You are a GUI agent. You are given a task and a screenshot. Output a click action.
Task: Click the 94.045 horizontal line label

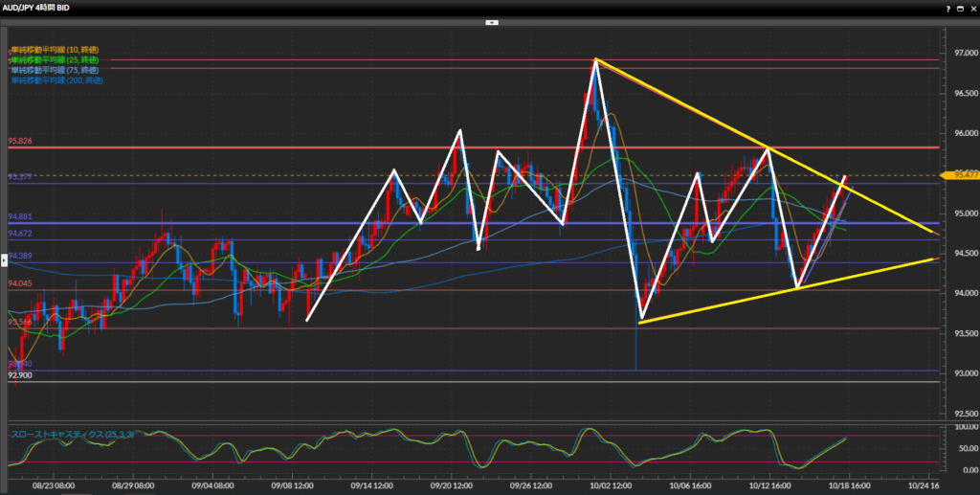pyautogui.click(x=20, y=283)
